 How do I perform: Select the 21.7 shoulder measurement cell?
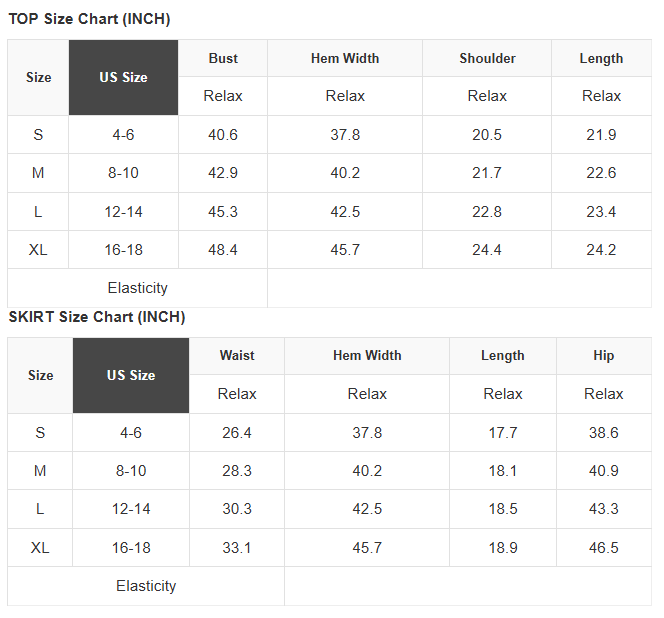[487, 173]
